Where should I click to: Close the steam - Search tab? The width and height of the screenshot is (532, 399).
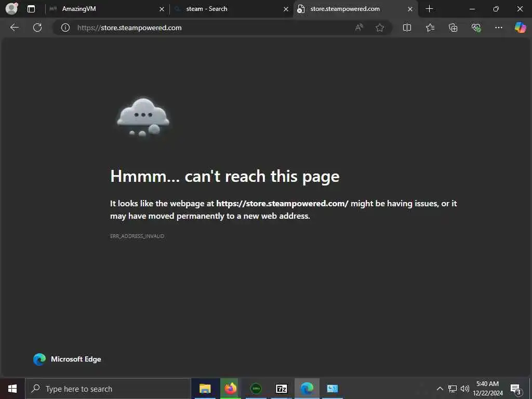[286, 9]
